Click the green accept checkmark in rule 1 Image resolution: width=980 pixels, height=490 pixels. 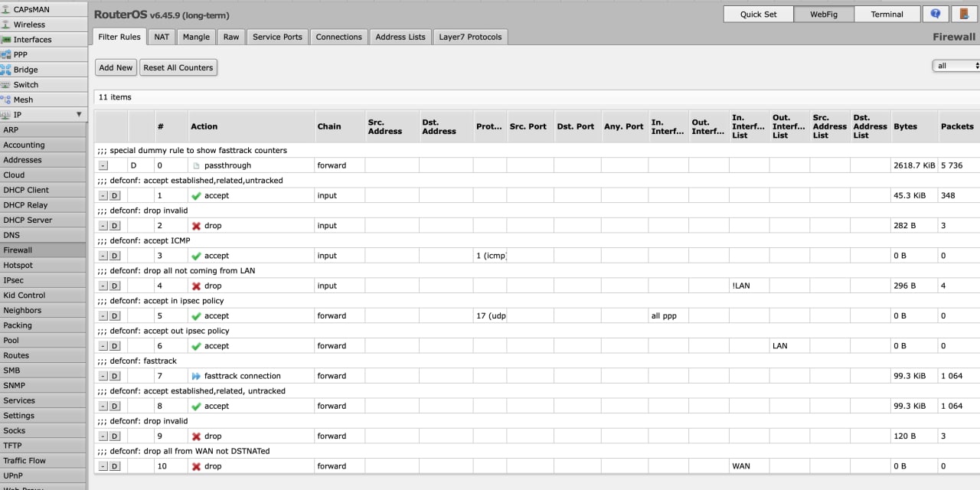coord(196,196)
